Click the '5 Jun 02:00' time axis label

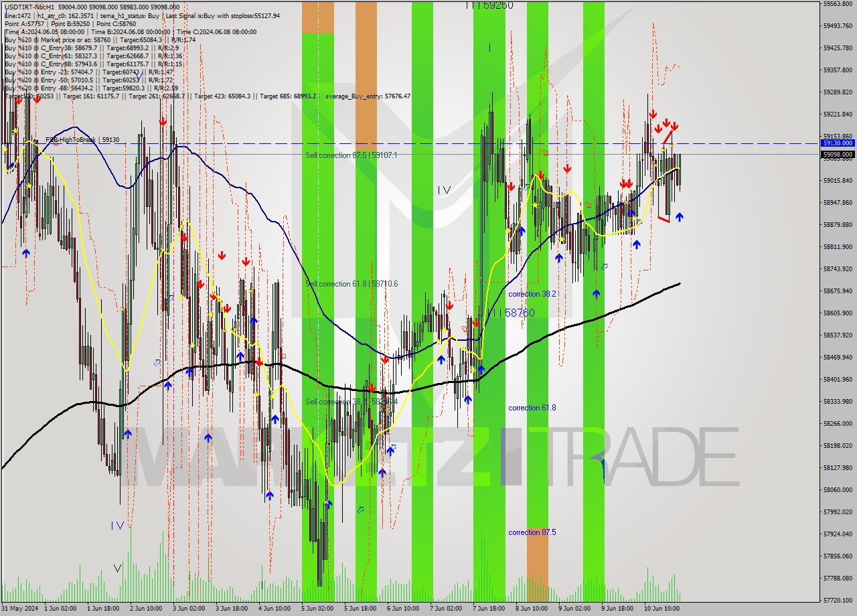(x=317, y=609)
